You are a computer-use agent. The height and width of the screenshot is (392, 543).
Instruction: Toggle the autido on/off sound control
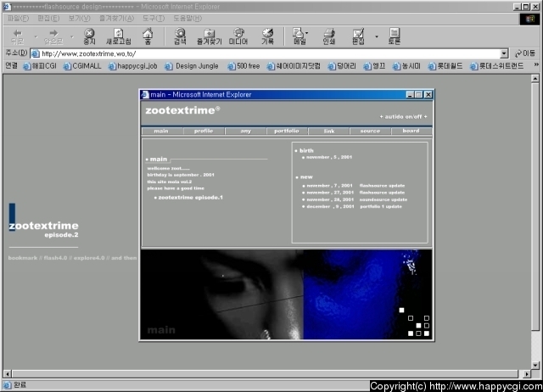point(404,117)
